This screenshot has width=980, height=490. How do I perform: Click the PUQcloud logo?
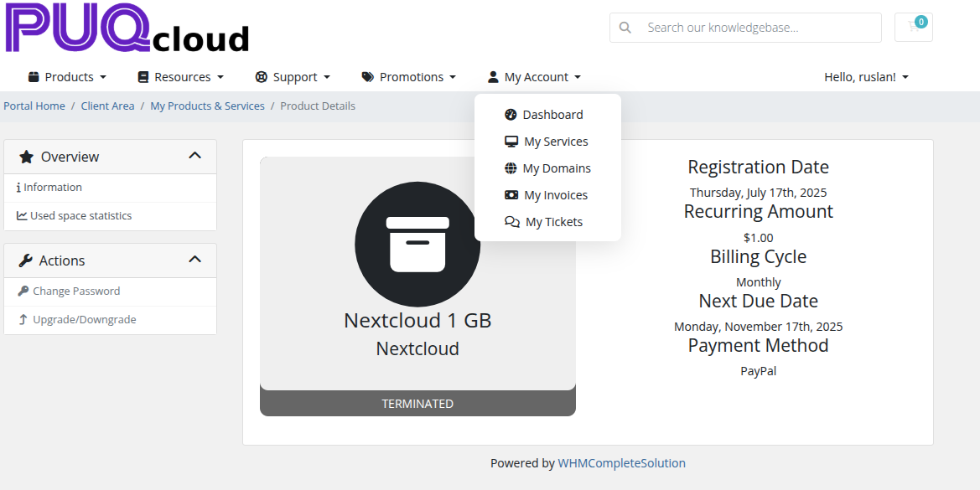(127, 28)
